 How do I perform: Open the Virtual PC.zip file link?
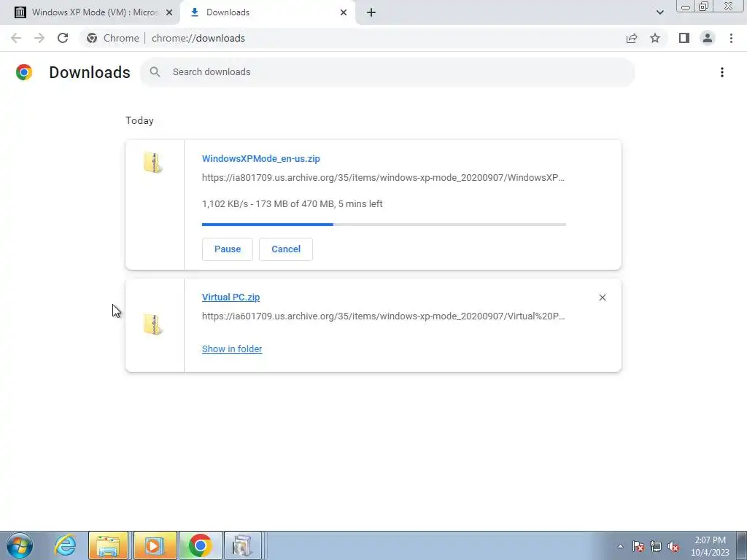(x=231, y=297)
